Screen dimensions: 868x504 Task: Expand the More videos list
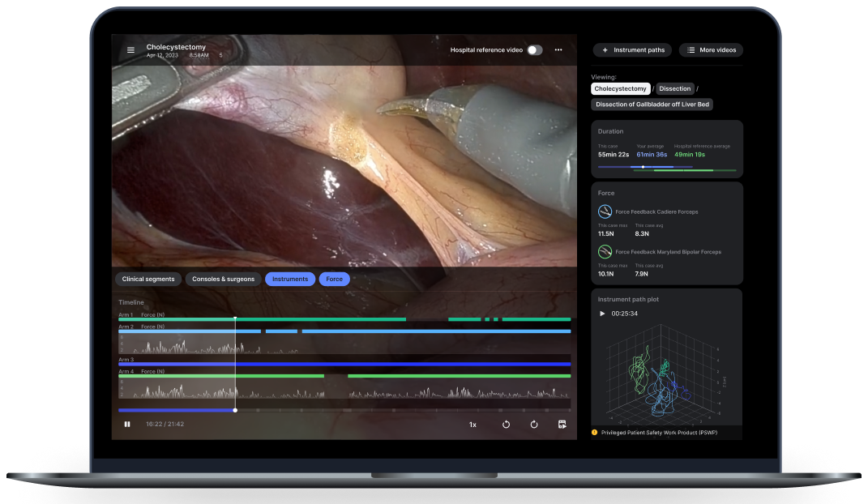(711, 49)
